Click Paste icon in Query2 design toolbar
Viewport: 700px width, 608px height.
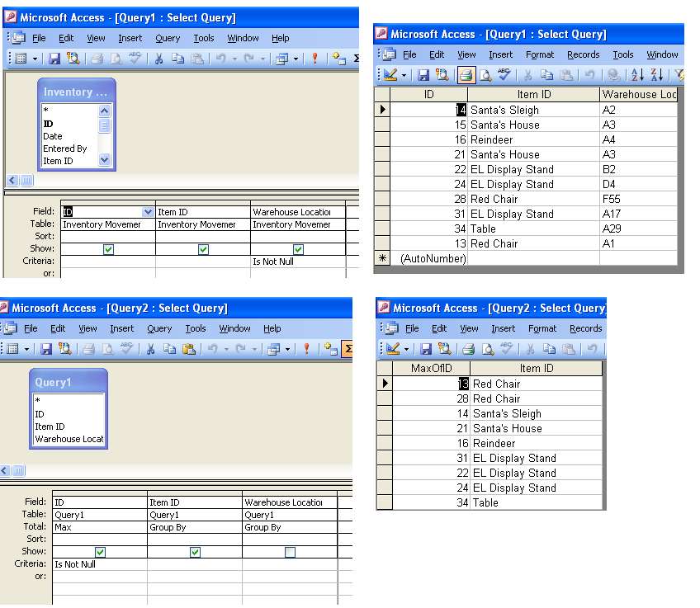[189, 349]
